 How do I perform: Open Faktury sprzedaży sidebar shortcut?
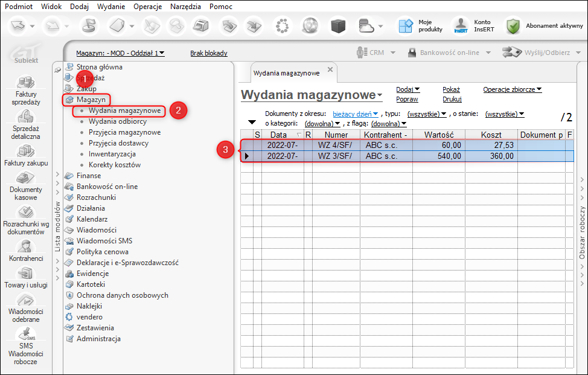25,83
